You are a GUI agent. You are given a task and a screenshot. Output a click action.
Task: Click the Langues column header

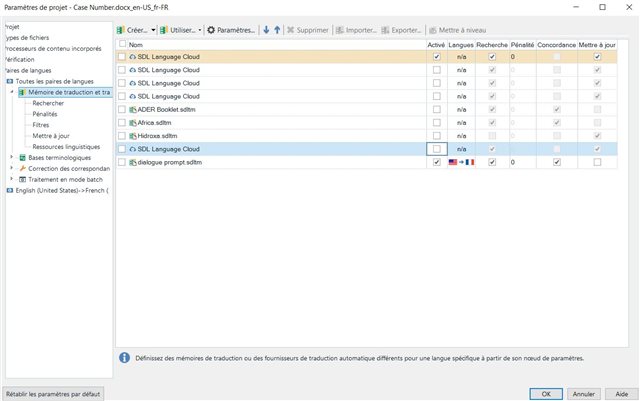tap(461, 45)
